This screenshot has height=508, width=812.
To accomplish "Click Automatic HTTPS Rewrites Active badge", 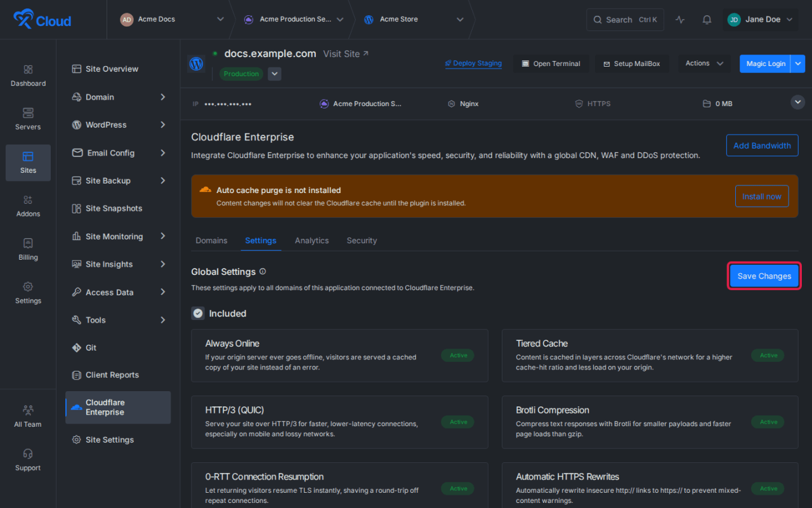I will (x=768, y=489).
